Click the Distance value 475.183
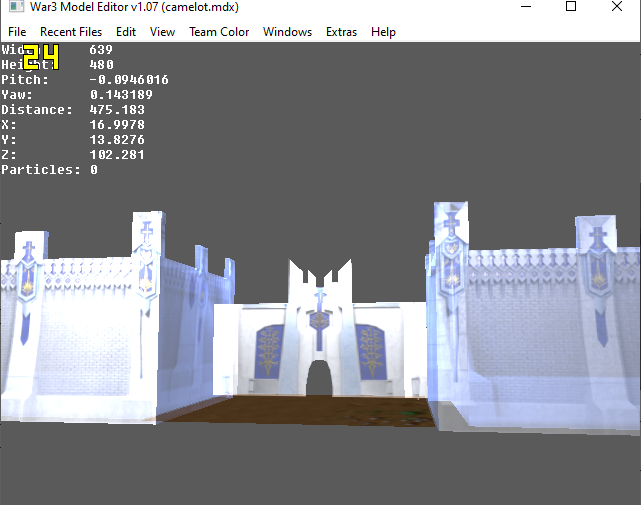641x505 pixels. 117,110
